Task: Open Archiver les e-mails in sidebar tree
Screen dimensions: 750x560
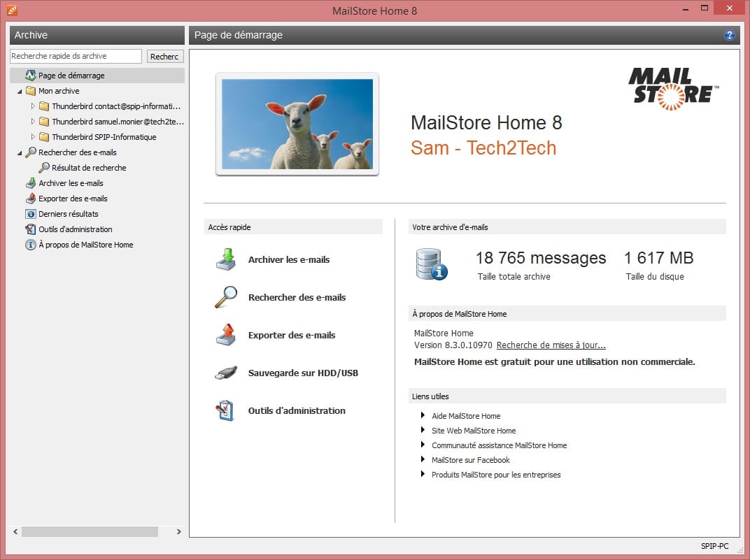Action: pyautogui.click(x=71, y=183)
